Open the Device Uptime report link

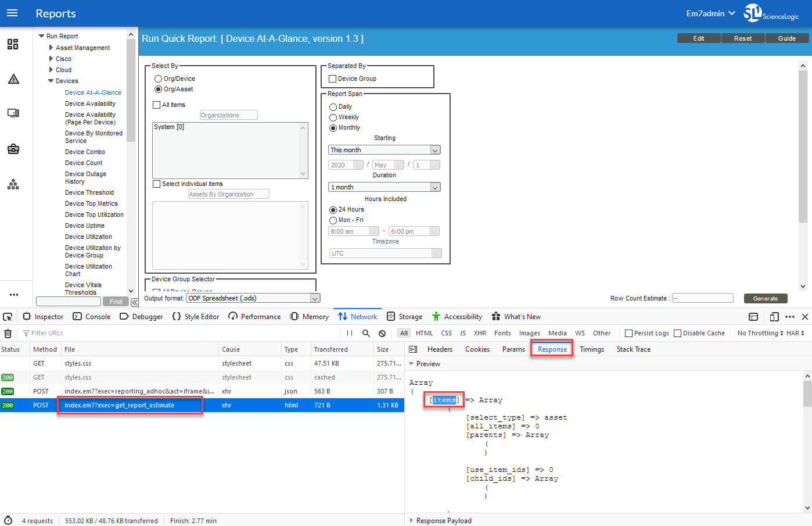[85, 226]
